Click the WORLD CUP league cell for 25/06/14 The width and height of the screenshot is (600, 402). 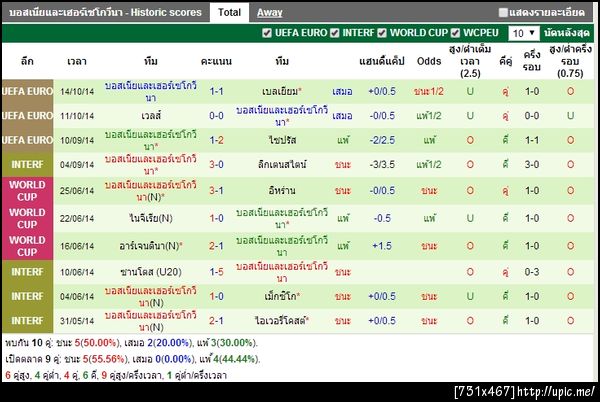pos(27,190)
